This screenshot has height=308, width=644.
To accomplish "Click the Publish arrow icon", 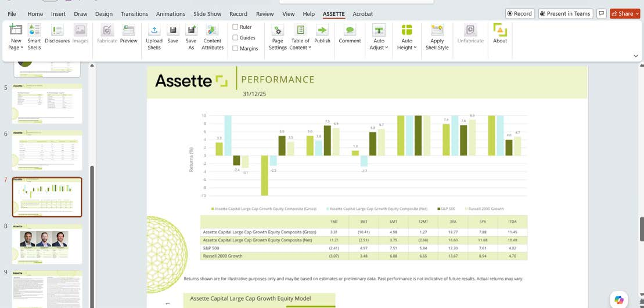I will tap(322, 30).
